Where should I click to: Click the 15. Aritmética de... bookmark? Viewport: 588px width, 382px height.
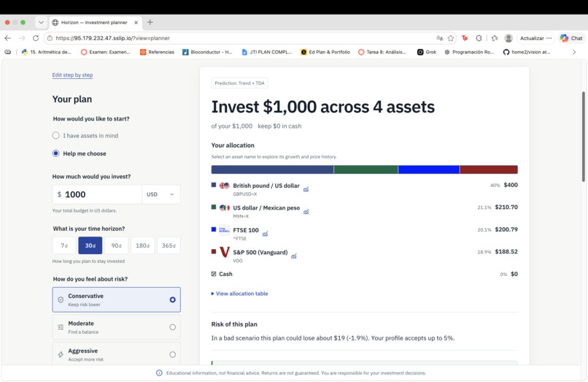[x=46, y=52]
